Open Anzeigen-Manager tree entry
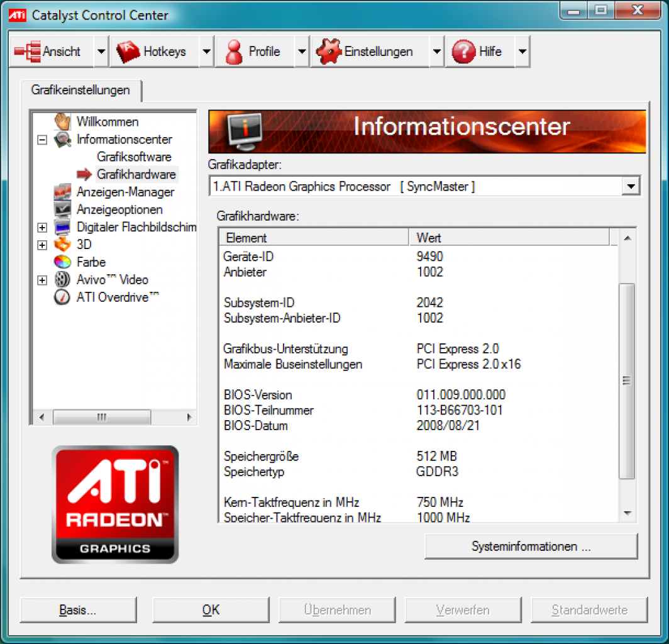The height and width of the screenshot is (644, 669). 125,192
